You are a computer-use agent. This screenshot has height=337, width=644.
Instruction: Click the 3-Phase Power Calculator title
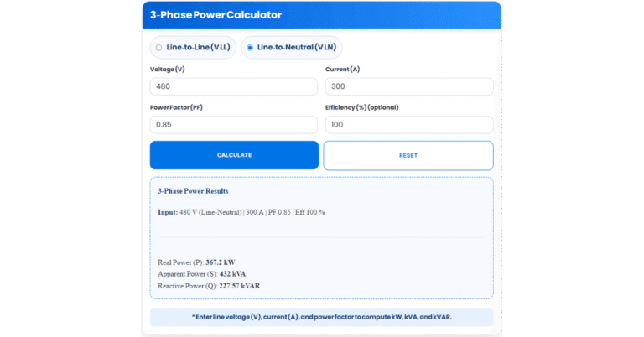pos(216,15)
